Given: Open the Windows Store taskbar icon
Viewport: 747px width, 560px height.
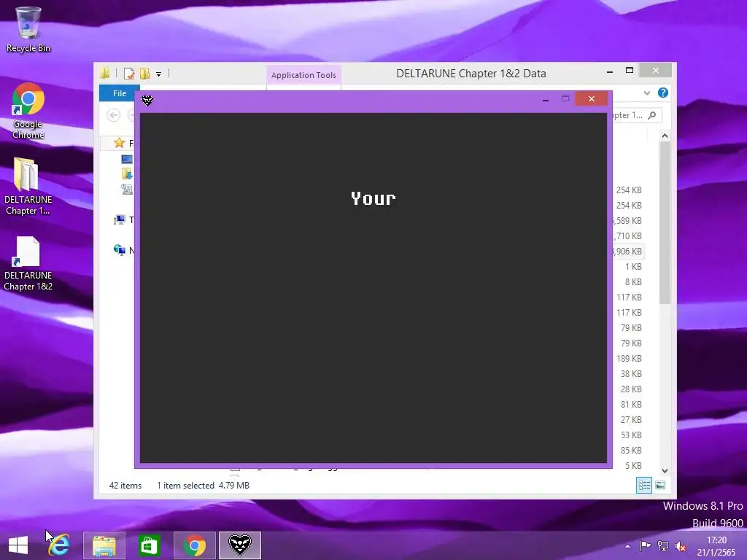Looking at the screenshot, I should pos(149,545).
